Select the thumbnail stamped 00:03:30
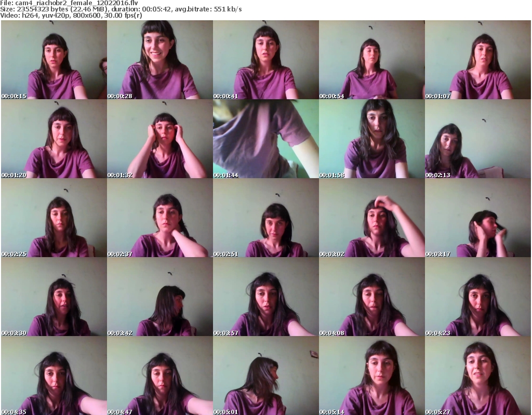 (54, 297)
